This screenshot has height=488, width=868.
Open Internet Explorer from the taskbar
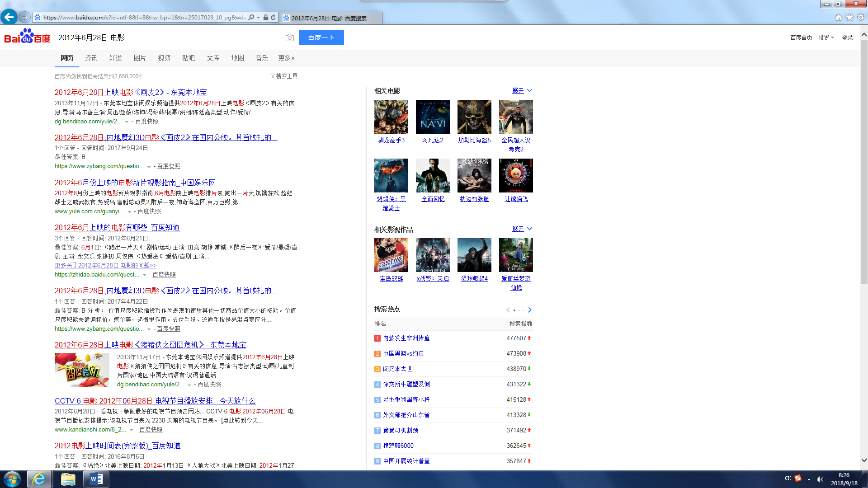tap(39, 479)
